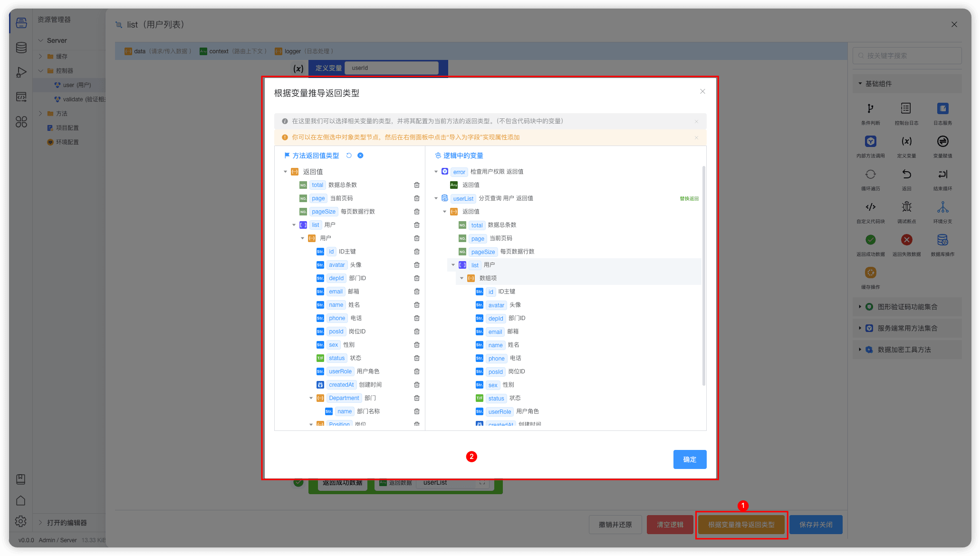
Task: Open the database icon in left sidebar
Action: pyautogui.click(x=21, y=48)
